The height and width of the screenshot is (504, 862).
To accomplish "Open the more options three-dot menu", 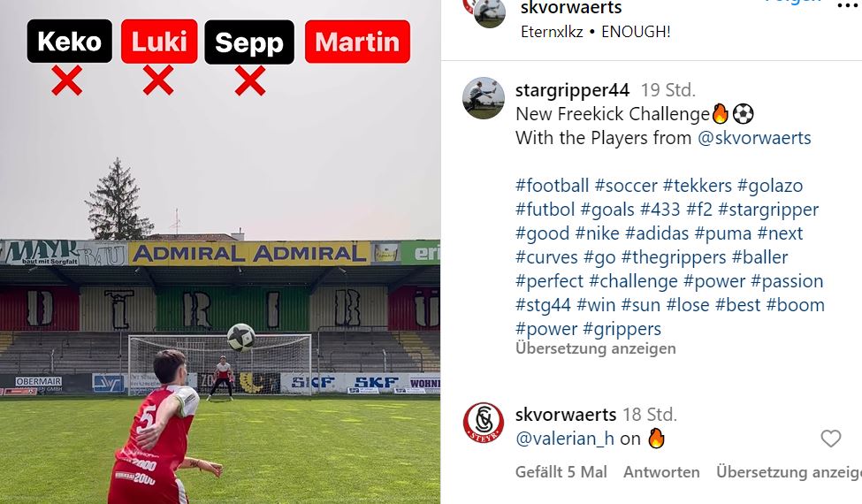I will tap(848, 5).
